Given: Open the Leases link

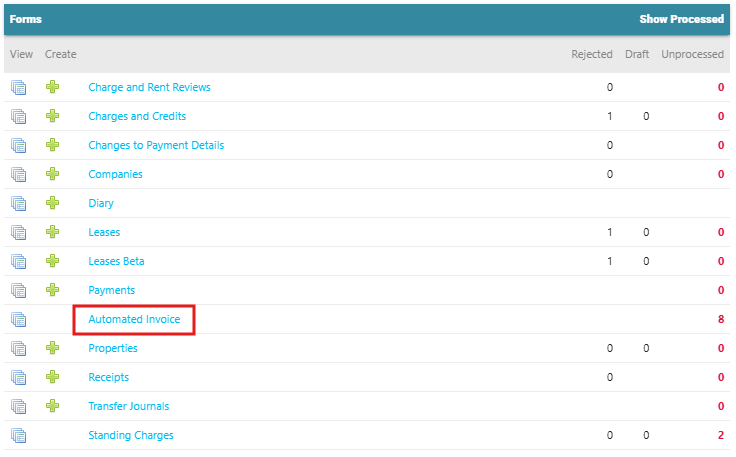Looking at the screenshot, I should (x=104, y=232).
